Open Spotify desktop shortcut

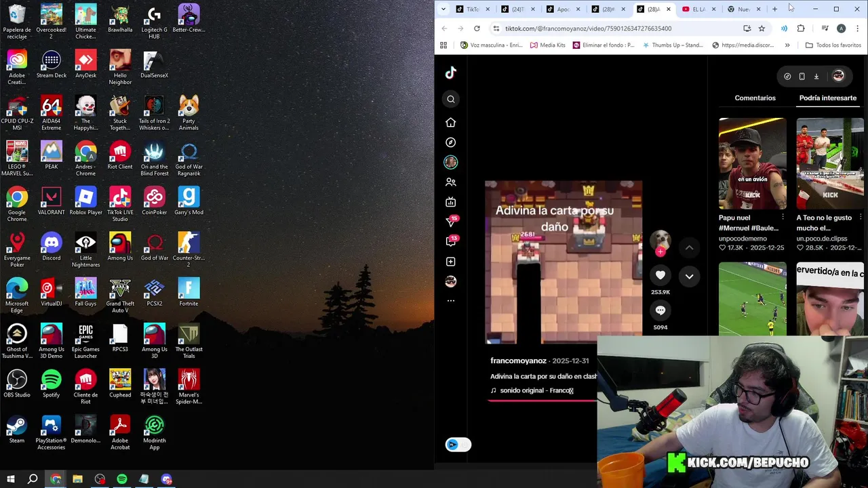(51, 384)
